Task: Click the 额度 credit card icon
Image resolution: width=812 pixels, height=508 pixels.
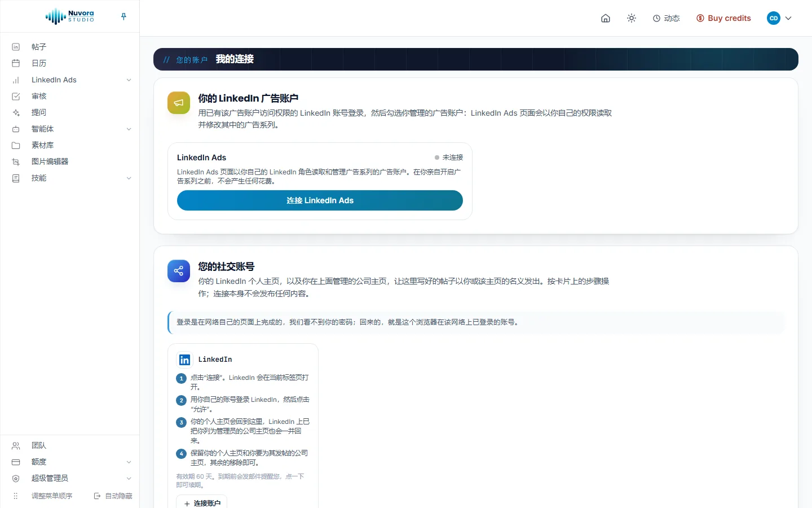Action: pyautogui.click(x=16, y=462)
